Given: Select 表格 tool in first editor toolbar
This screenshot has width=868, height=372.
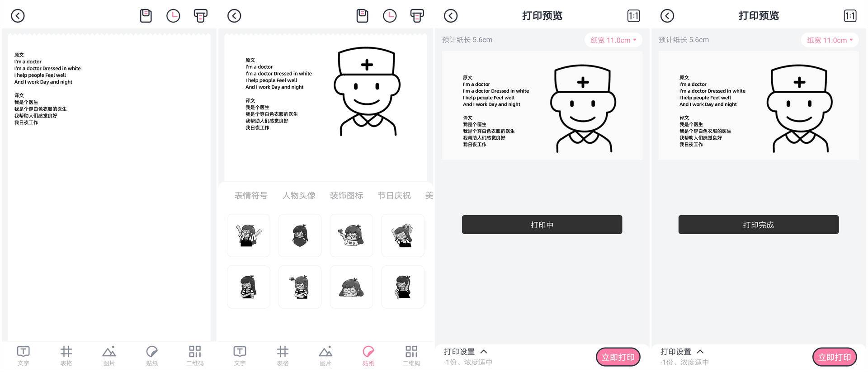Looking at the screenshot, I should point(66,356).
